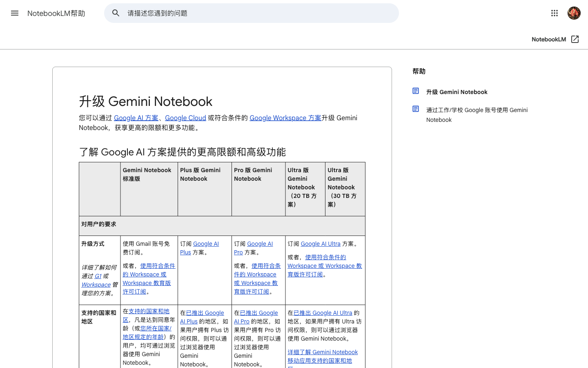Open the 已推出 Google AI Pro link
588x368 pixels.
click(x=256, y=317)
